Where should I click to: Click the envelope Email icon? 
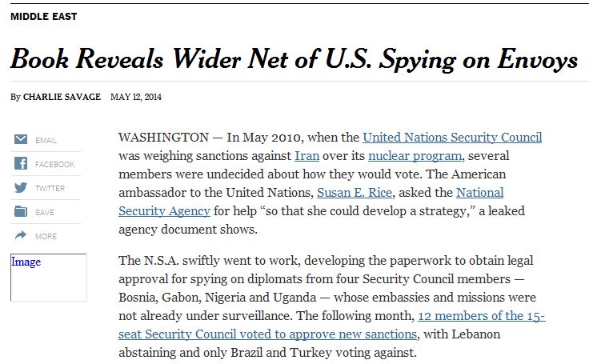[21, 139]
